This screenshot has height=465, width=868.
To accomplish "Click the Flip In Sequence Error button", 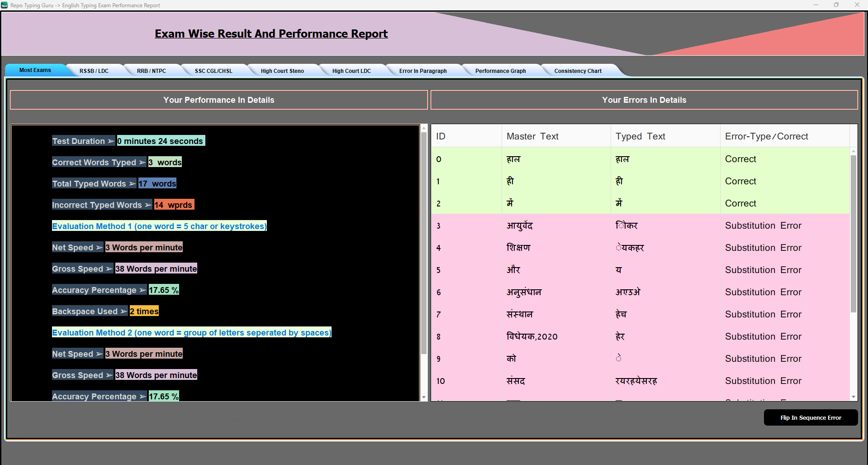I will coord(811,417).
